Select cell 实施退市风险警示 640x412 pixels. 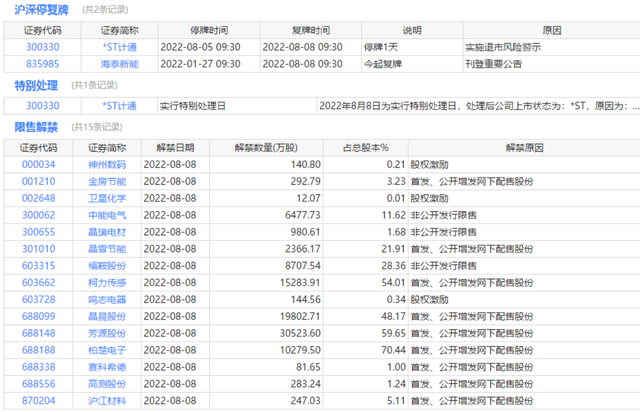click(x=503, y=47)
